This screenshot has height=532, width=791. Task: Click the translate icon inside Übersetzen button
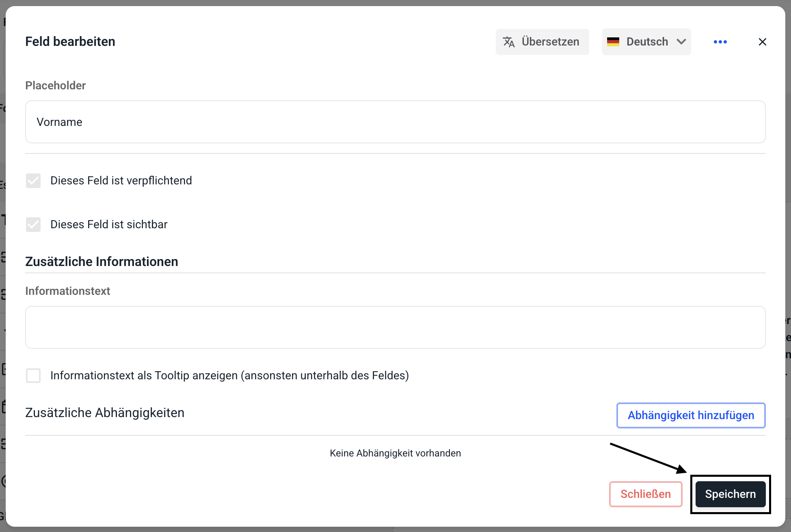point(508,42)
